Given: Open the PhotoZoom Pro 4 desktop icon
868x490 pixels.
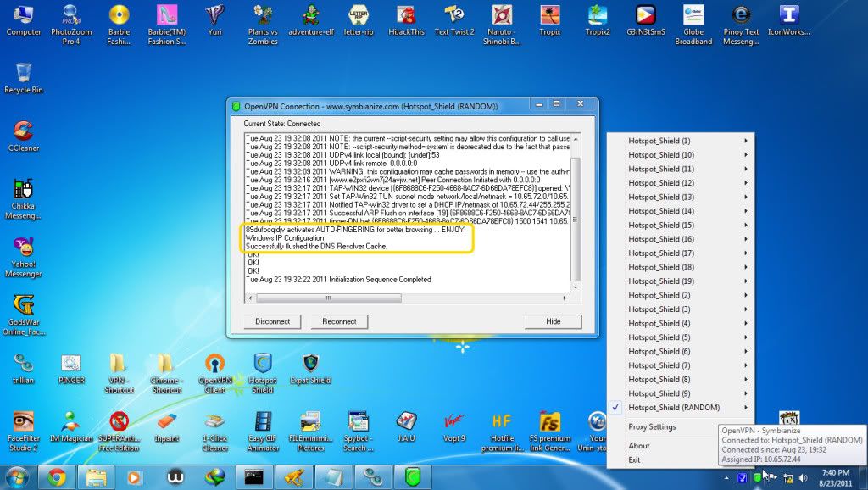Looking at the screenshot, I should pyautogui.click(x=71, y=25).
